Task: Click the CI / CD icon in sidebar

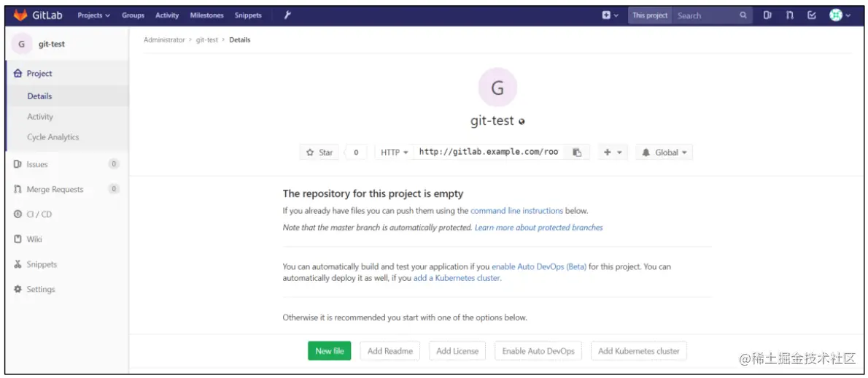Action: point(18,215)
